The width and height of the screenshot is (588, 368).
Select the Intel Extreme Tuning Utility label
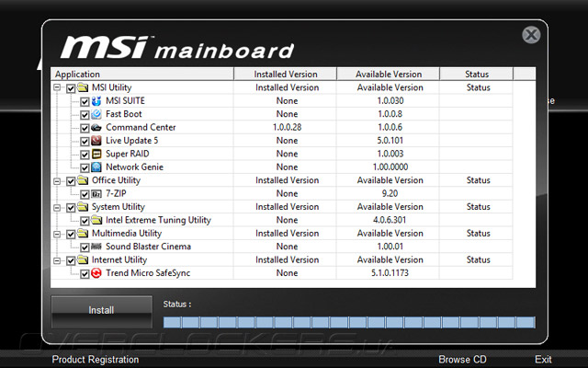click(158, 220)
